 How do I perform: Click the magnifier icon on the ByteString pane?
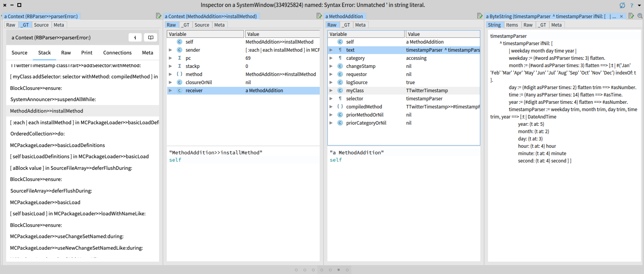[x=640, y=16]
